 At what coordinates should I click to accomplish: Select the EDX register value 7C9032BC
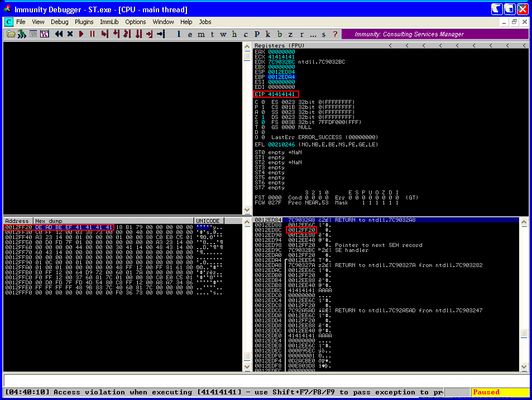click(x=281, y=62)
